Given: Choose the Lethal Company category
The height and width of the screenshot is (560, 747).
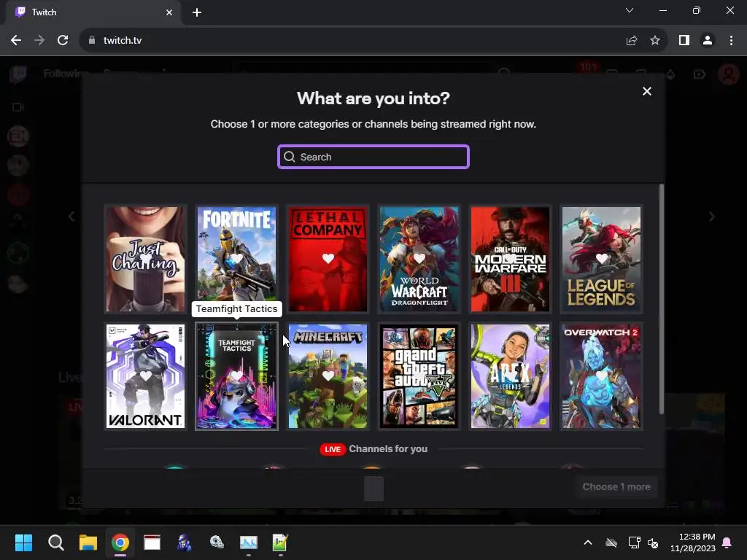Looking at the screenshot, I should [328, 259].
